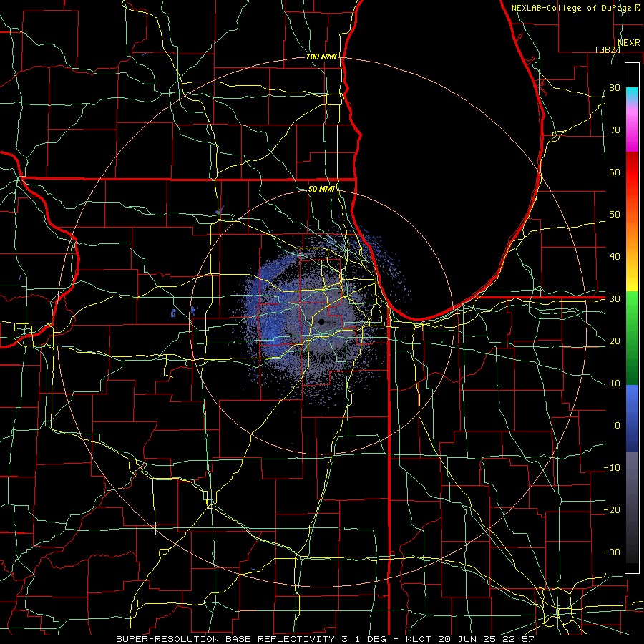Click the "NEXLAB-College of DuPage" header text
The width and height of the screenshot is (644, 644).
pos(571,8)
